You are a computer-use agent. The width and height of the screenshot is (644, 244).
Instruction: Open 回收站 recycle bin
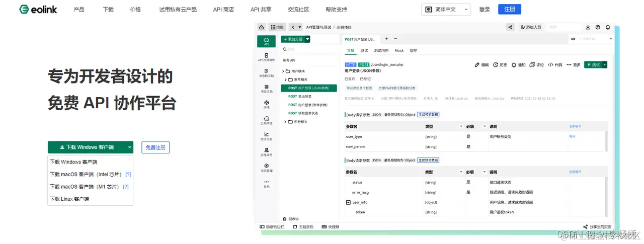[291, 219]
